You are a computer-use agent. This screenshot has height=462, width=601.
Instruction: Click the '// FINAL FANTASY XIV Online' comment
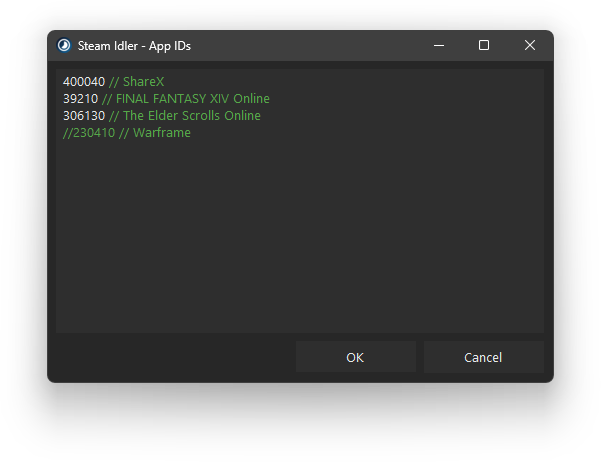[x=186, y=99]
